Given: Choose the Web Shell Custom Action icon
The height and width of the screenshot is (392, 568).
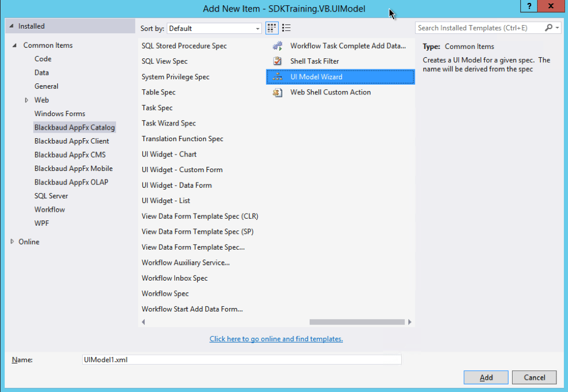Looking at the screenshot, I should (x=278, y=92).
